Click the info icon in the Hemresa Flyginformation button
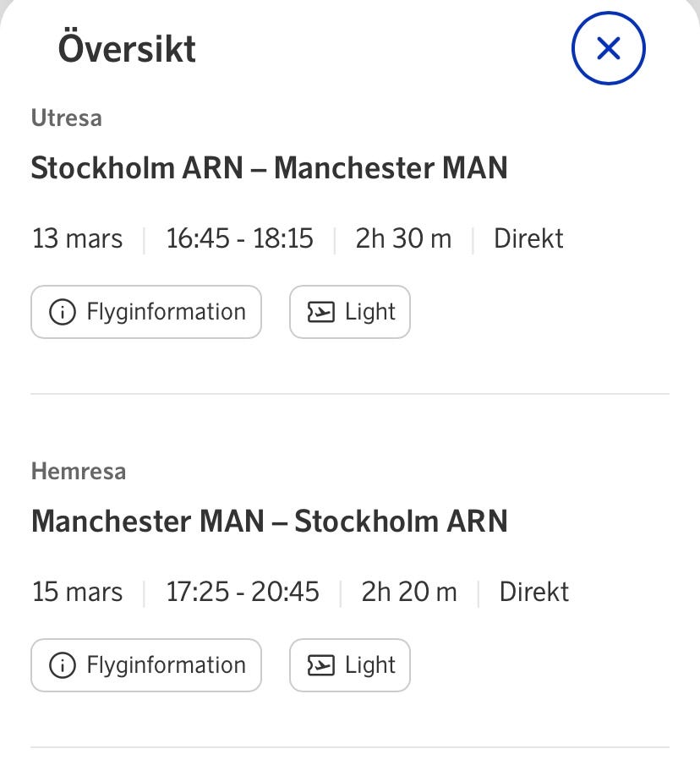The height and width of the screenshot is (765, 700). [63, 665]
